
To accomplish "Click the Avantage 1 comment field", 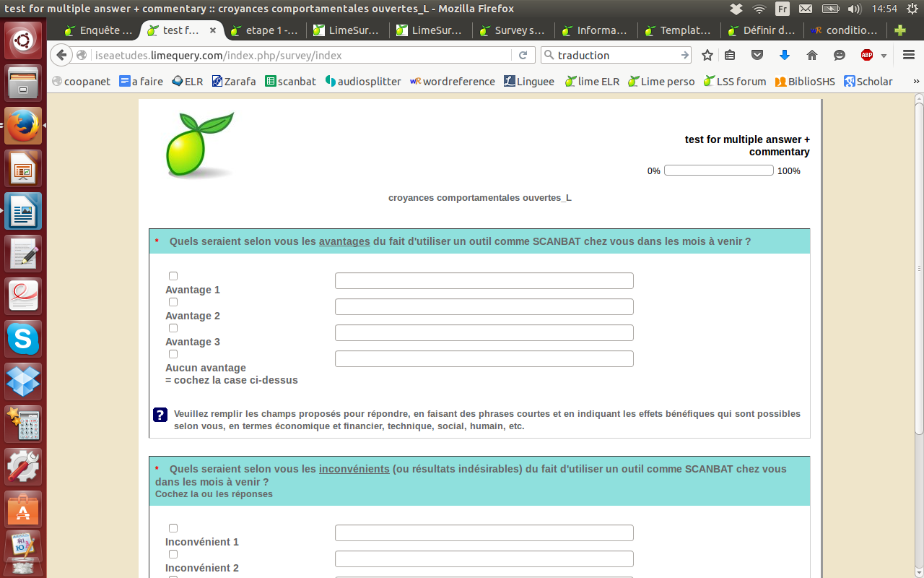I will (x=484, y=281).
